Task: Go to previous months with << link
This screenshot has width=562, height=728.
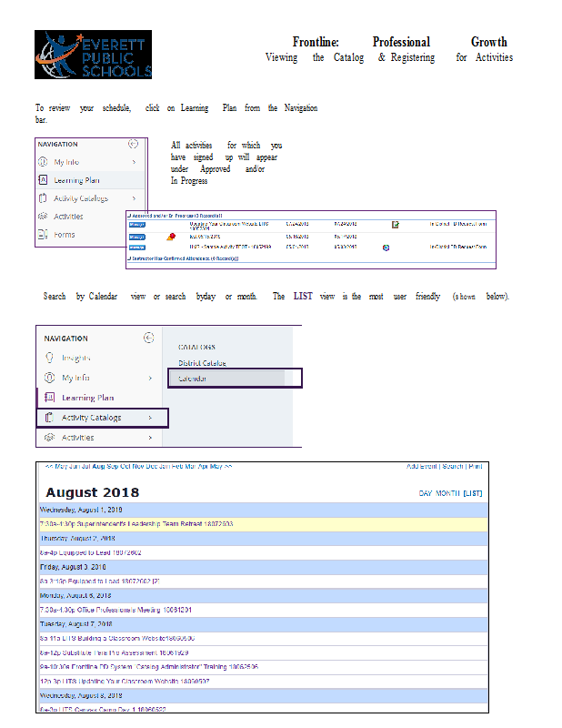Action: click(x=49, y=466)
